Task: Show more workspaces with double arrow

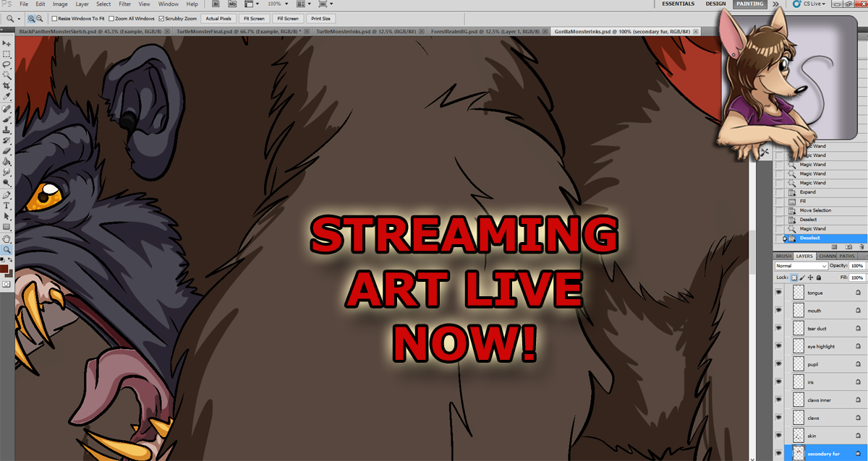Action: pyautogui.click(x=776, y=4)
